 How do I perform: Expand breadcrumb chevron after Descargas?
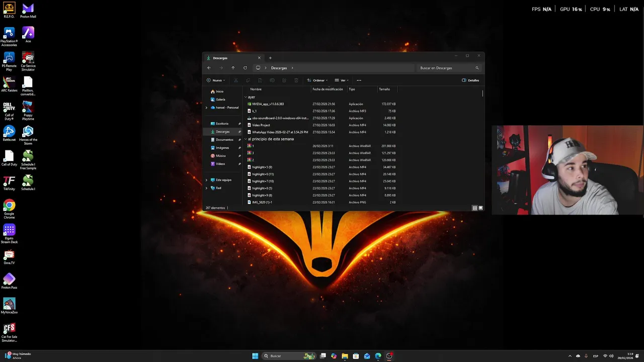(292, 68)
